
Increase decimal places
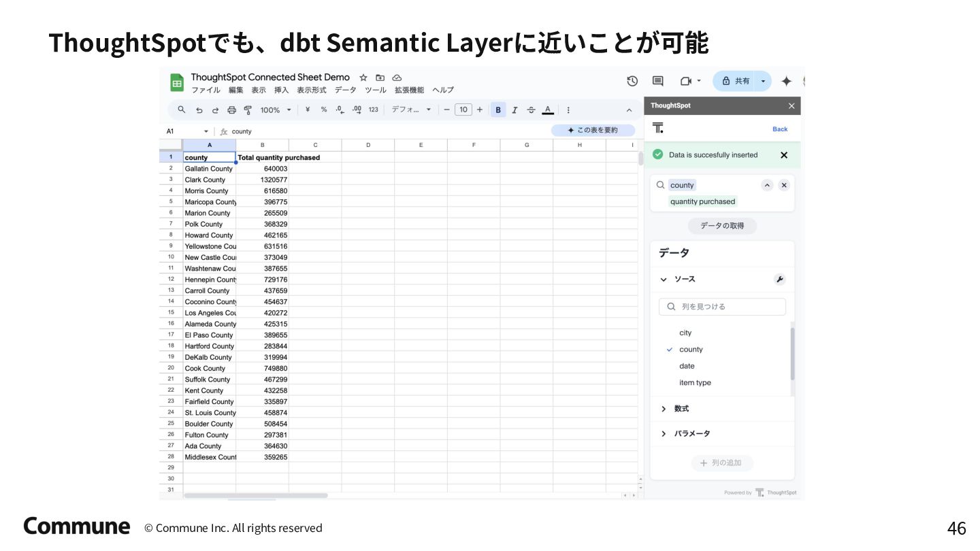tap(357, 110)
